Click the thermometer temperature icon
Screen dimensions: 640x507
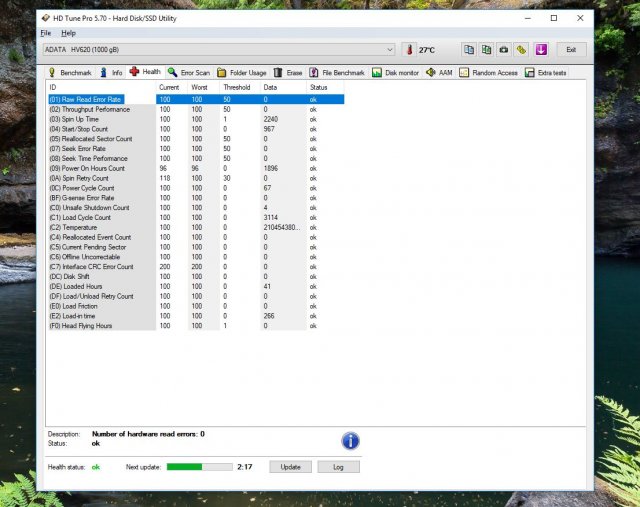[x=409, y=50]
